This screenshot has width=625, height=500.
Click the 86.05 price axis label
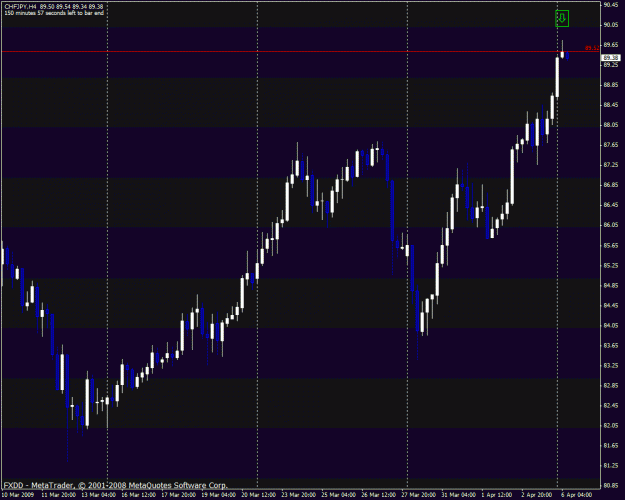611,225
